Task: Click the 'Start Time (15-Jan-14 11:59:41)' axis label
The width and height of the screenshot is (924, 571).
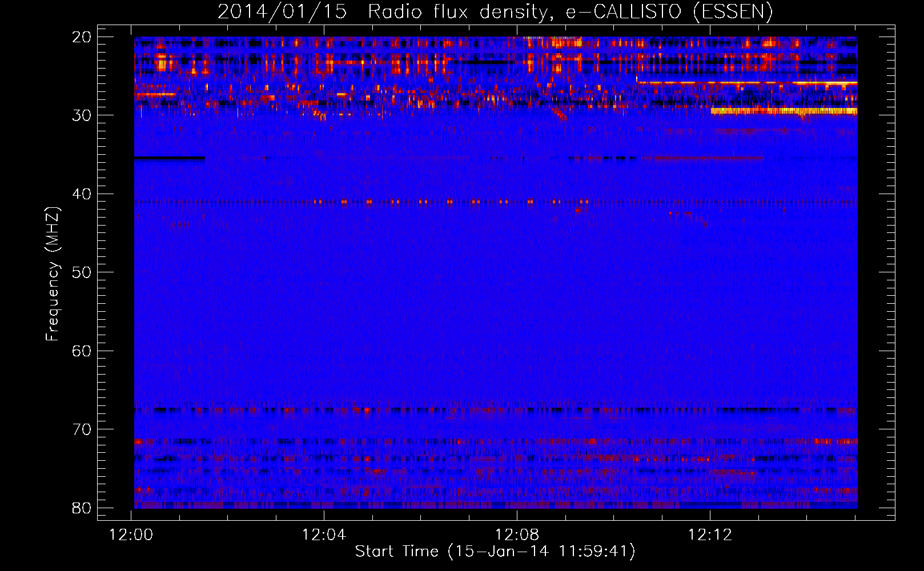Action: 495,552
